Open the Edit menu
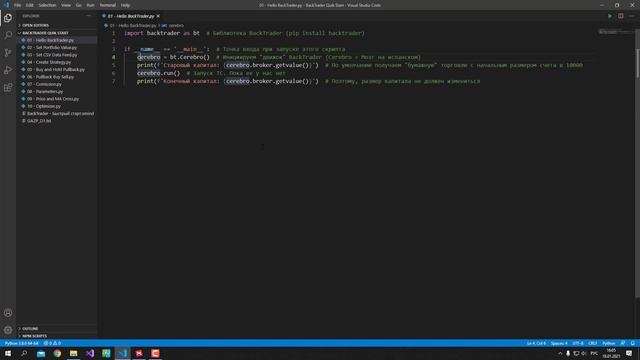Viewport: 640px width, 360px height. click(29, 5)
